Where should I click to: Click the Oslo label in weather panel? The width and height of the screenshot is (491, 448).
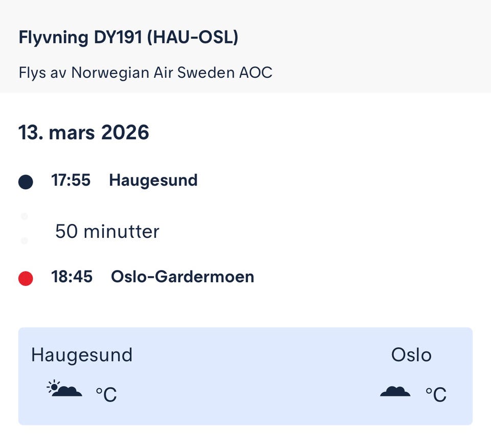tap(411, 355)
